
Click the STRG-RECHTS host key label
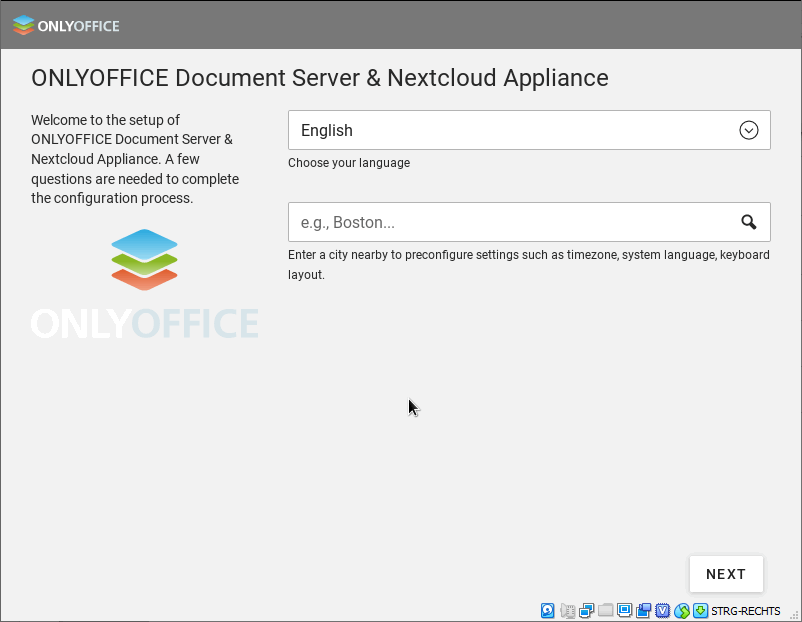(x=745, y=611)
